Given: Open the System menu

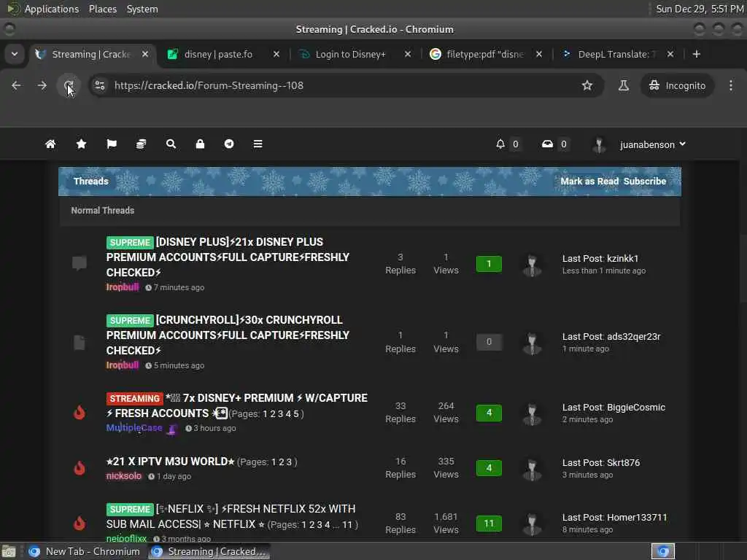Looking at the screenshot, I should [142, 9].
